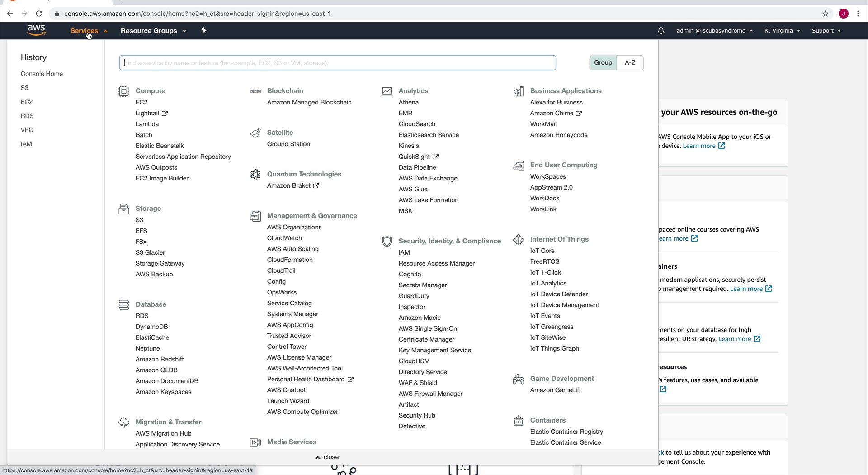Open Console Home from History
Image resolution: width=868 pixels, height=475 pixels.
(42, 74)
